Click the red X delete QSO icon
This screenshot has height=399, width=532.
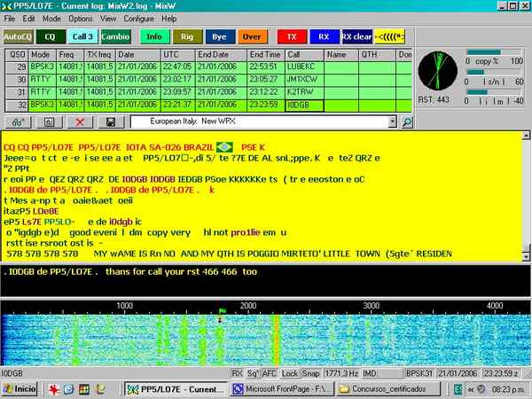(81, 121)
